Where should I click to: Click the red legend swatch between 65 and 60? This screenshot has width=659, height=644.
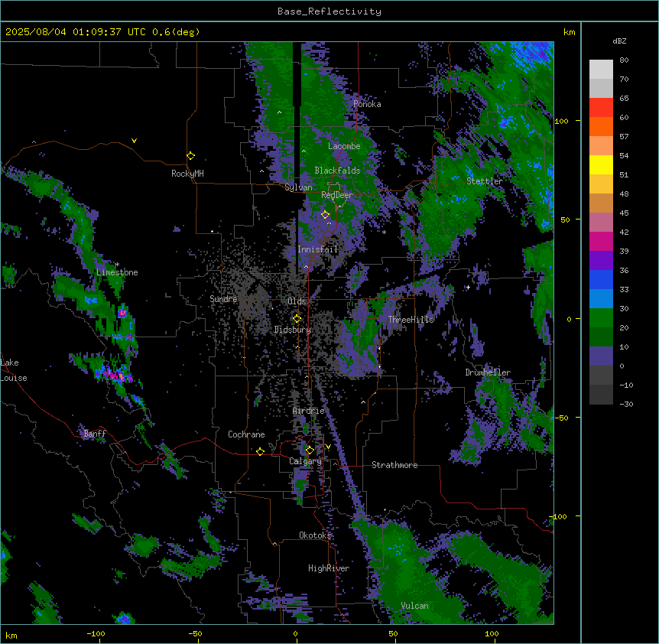coord(601,108)
